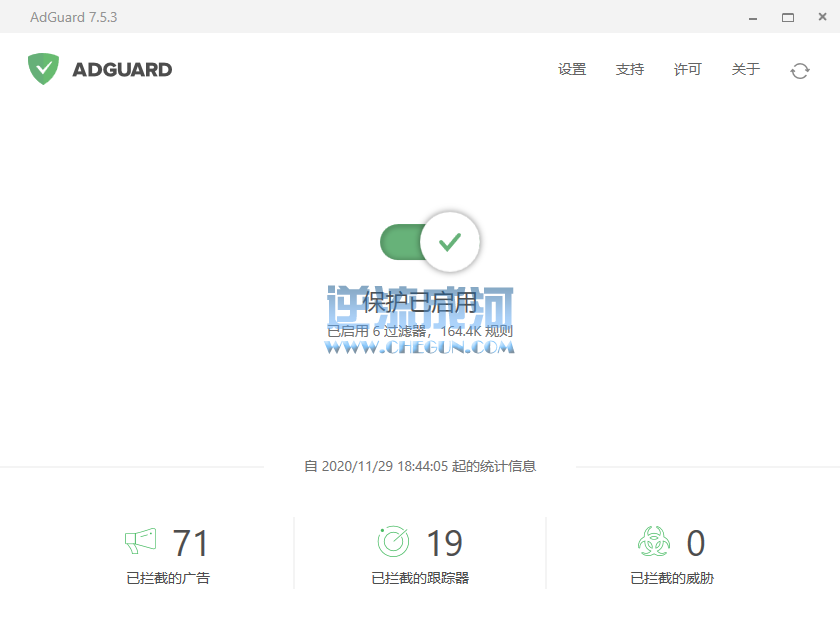Click the AdGuard 7.5.3 window title
Viewport: 840px width, 640px height.
coord(73,17)
